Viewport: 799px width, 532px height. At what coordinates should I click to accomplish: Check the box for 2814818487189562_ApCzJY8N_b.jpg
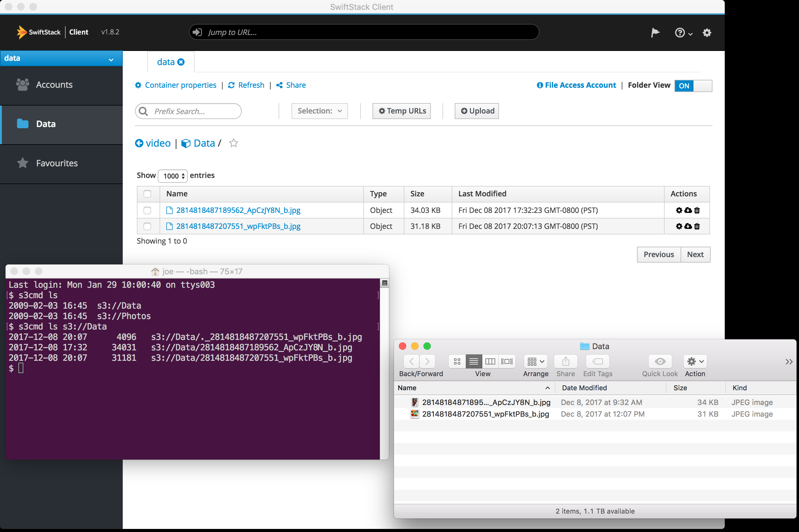pos(147,210)
